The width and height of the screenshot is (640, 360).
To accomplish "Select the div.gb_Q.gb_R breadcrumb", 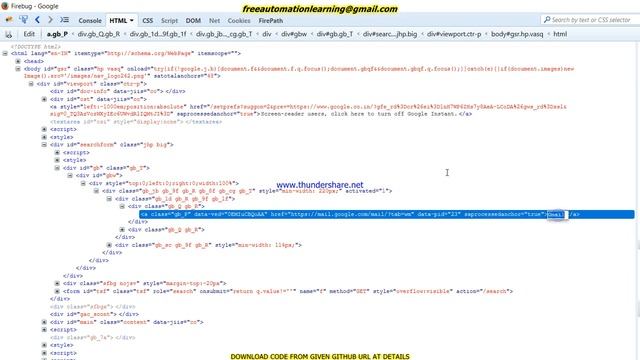I will pyautogui.click(x=99, y=34).
